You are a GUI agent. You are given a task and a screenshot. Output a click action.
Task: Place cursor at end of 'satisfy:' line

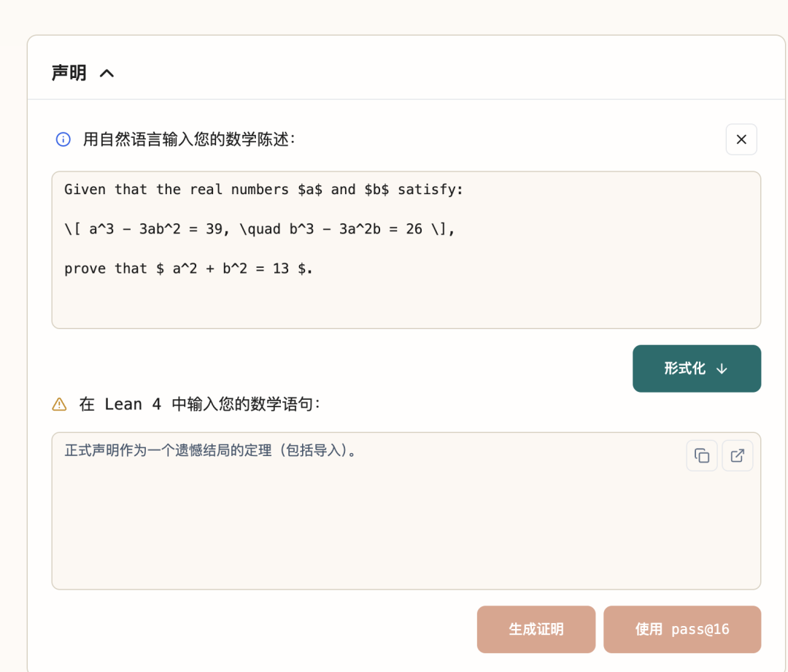point(463,190)
